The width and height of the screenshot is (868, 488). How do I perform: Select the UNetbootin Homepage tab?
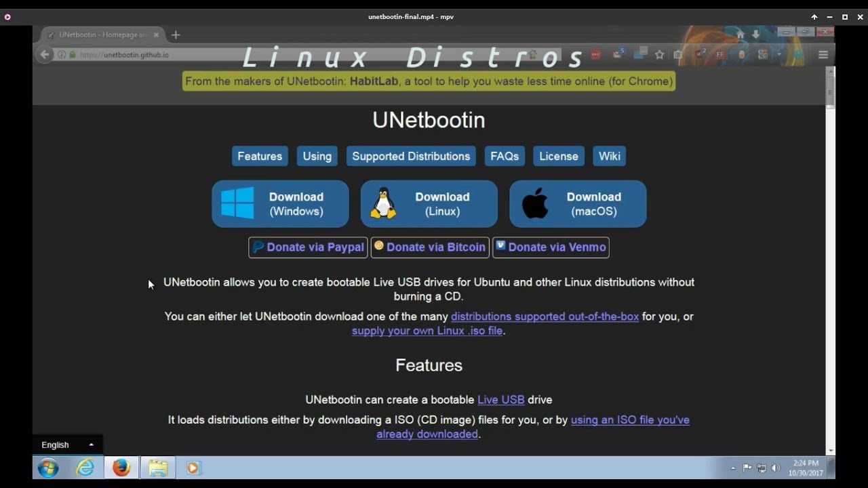(104, 35)
